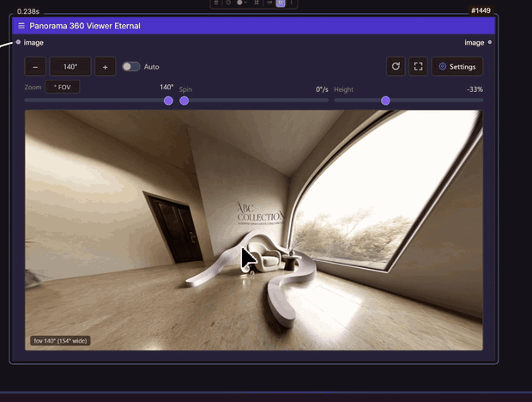The width and height of the screenshot is (532, 402).
Task: Click the left image input port dot
Action: point(18,42)
